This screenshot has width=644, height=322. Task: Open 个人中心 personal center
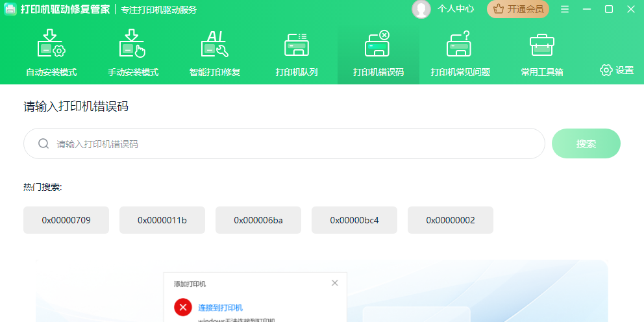[456, 9]
